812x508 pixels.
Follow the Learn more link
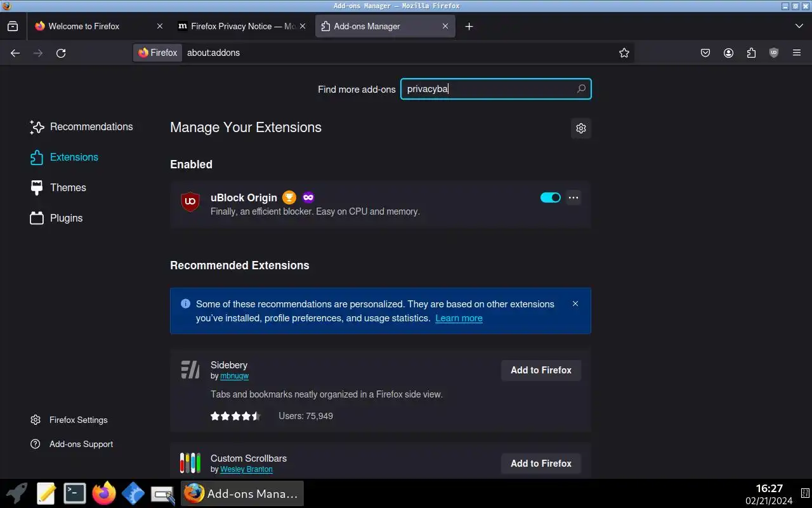(x=459, y=318)
